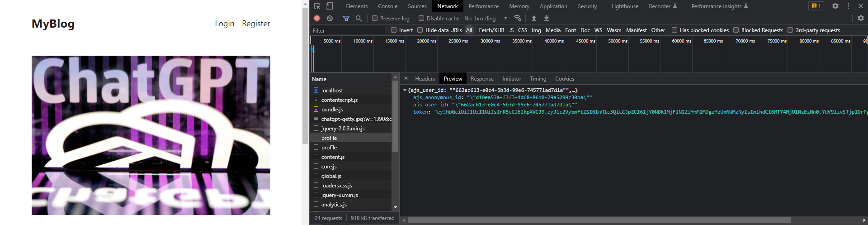Enable the Preserve log checkbox
Viewport: 868px width, 225px height.
pos(375,18)
